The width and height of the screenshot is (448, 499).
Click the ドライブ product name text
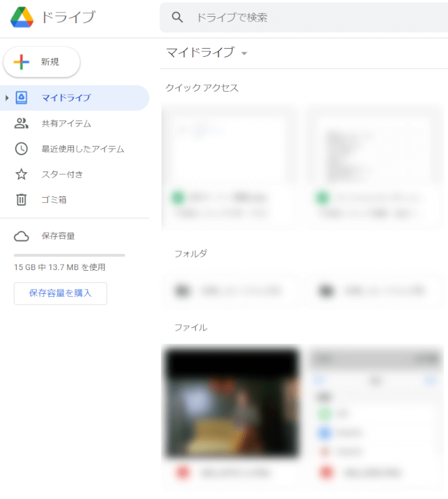point(69,17)
